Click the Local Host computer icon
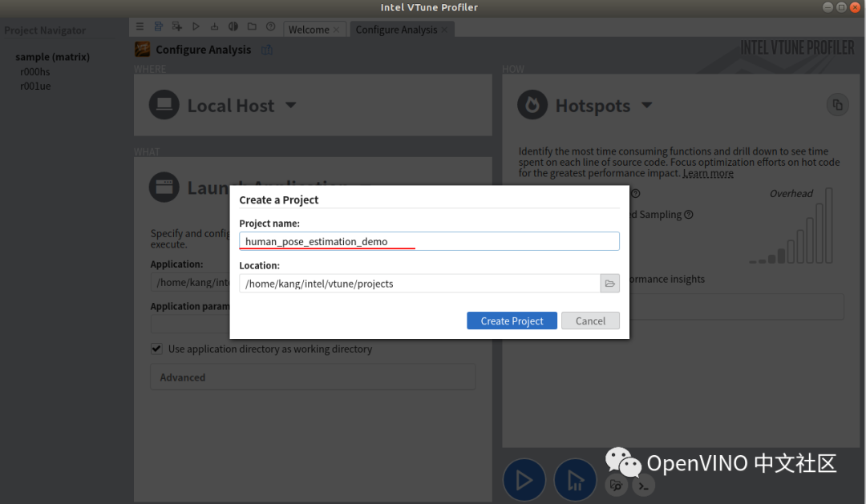 [x=164, y=104]
